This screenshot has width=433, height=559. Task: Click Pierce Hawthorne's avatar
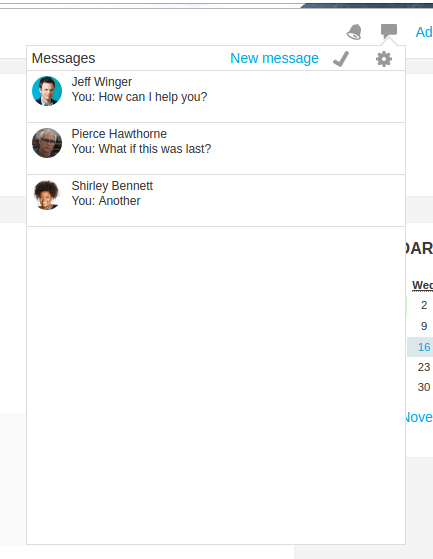point(47,143)
